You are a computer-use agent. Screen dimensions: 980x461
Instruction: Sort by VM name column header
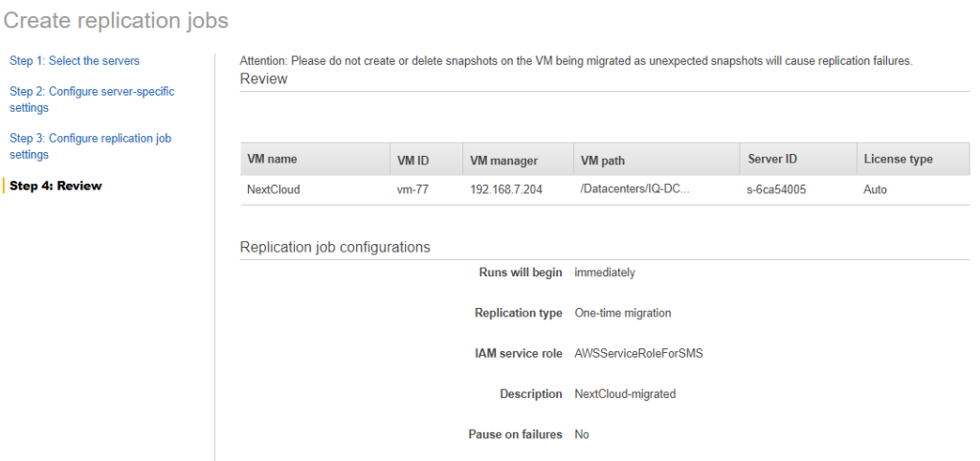point(272,159)
